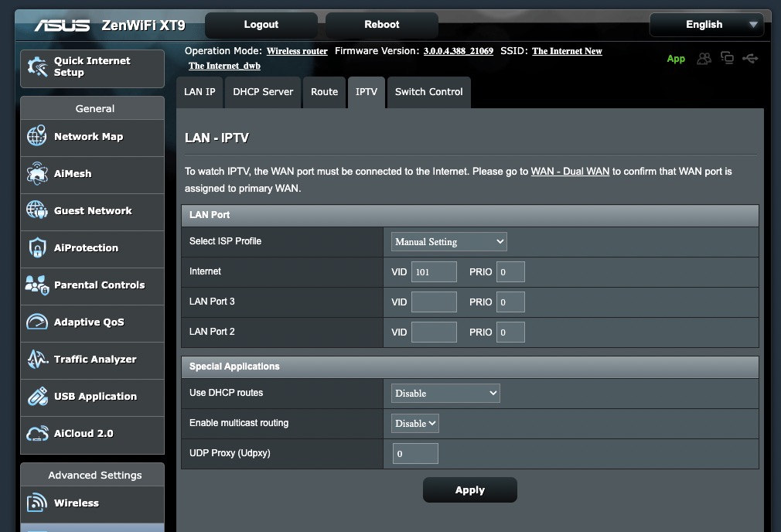Screen dimensions: 781x532
Task: View connected clients via the people icon
Action: (704, 58)
